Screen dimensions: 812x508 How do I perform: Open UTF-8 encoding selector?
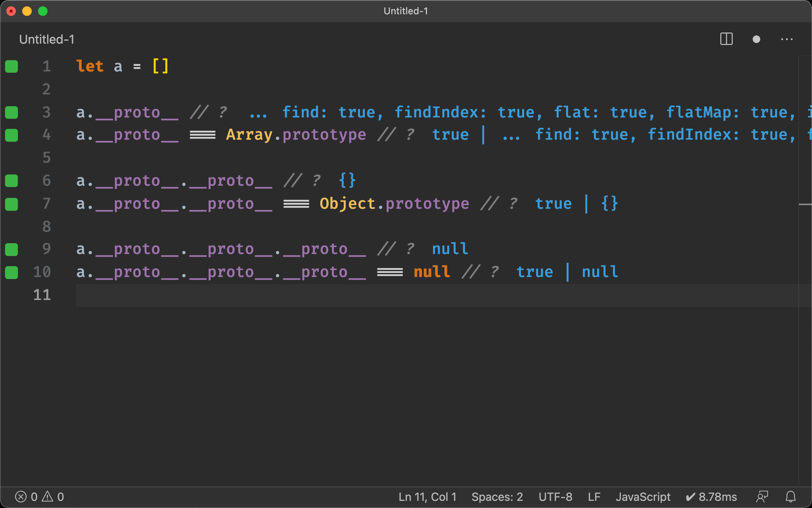tap(555, 496)
